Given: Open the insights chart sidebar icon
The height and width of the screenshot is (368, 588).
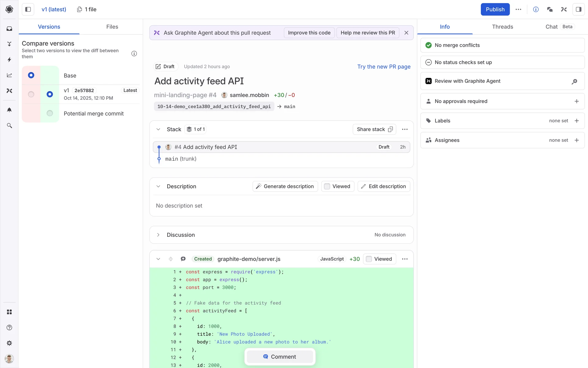Looking at the screenshot, I should (9, 75).
